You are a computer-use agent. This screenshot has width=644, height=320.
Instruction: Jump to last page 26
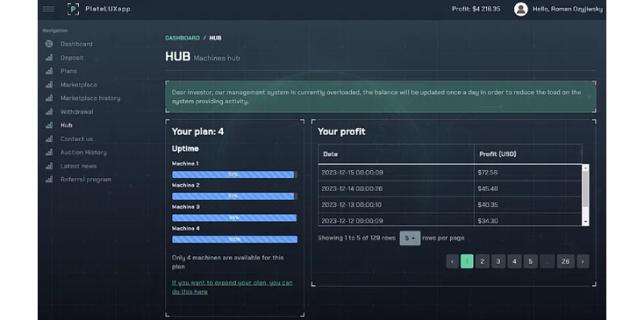pyautogui.click(x=566, y=261)
